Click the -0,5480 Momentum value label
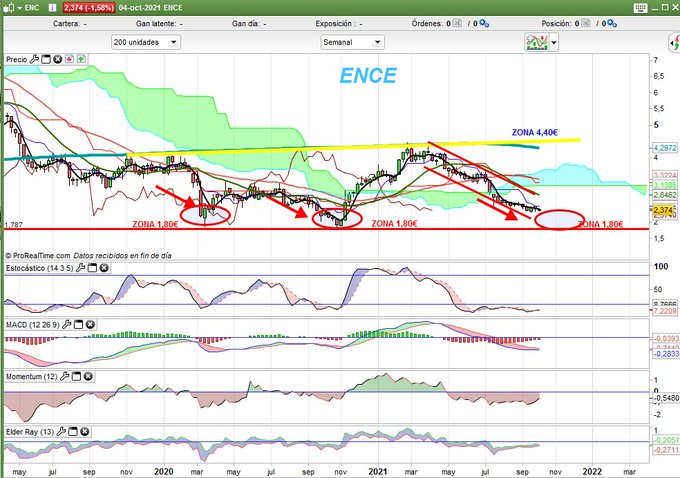Viewport: 680px width, 478px height. (x=667, y=398)
